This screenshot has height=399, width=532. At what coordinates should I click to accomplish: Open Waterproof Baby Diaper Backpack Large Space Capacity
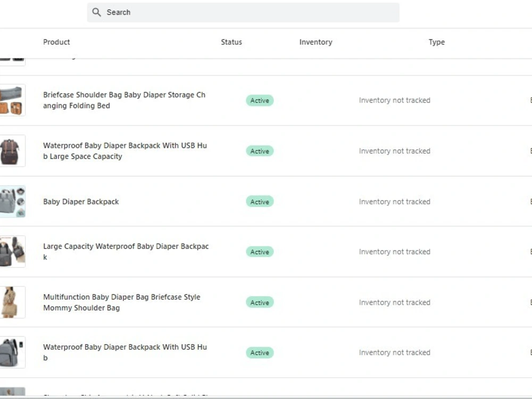click(125, 151)
